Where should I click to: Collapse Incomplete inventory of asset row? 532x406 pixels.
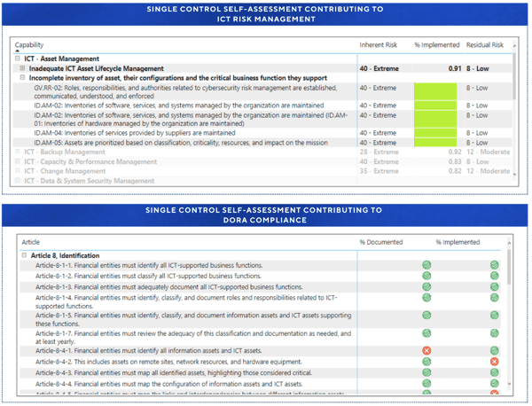point(22,78)
